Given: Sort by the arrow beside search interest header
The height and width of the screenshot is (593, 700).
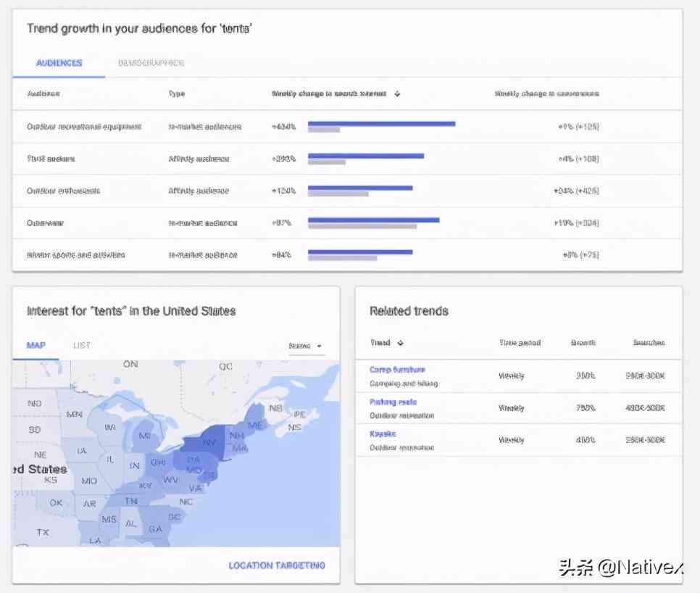Looking at the screenshot, I should click(397, 94).
